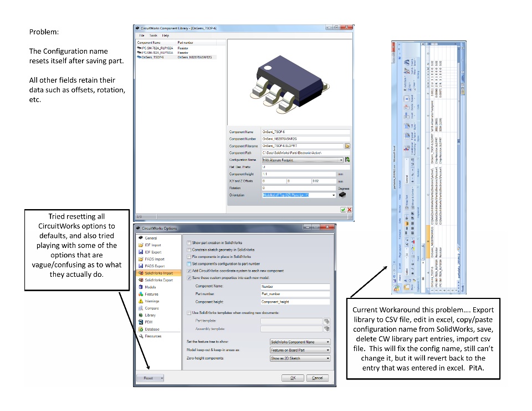
Task: Open the PADS Export options page
Action: pos(155,266)
